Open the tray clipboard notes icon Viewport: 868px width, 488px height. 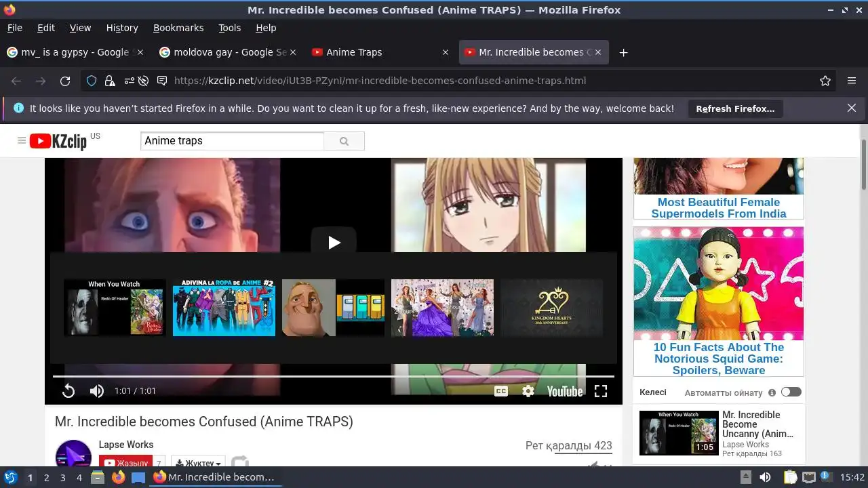pyautogui.click(x=791, y=477)
